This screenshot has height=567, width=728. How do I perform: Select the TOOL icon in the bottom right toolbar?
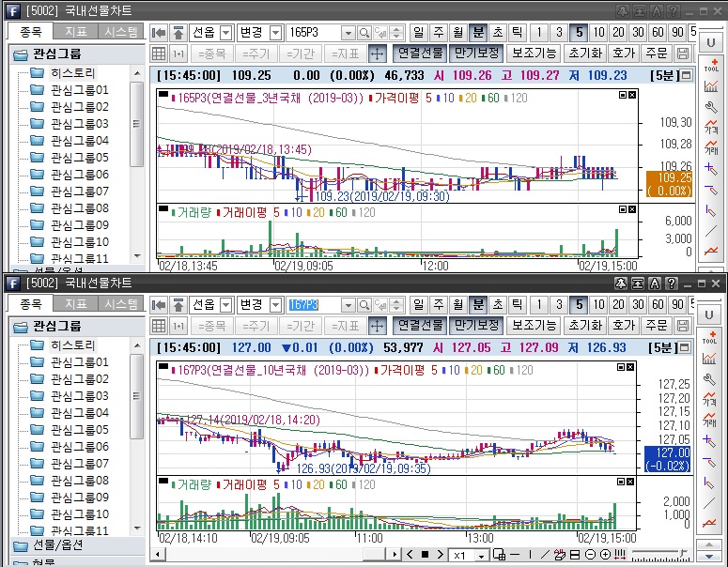click(x=711, y=339)
